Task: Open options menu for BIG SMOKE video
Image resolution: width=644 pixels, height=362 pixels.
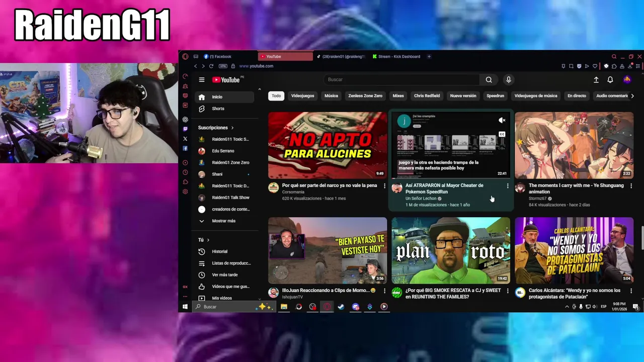Action: tap(508, 291)
